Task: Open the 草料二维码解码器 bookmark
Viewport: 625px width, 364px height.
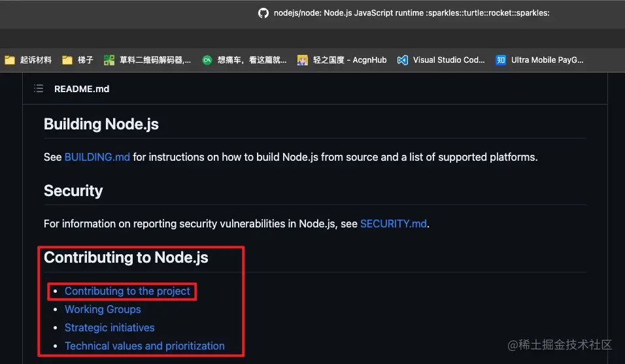Action: [x=147, y=60]
